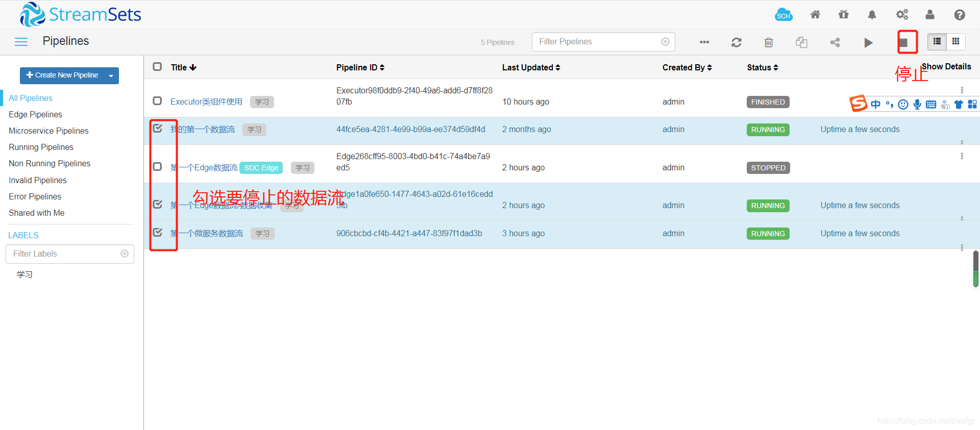Open the Administration gears icon
Viewport: 980px width, 430px height.
pos(902,15)
